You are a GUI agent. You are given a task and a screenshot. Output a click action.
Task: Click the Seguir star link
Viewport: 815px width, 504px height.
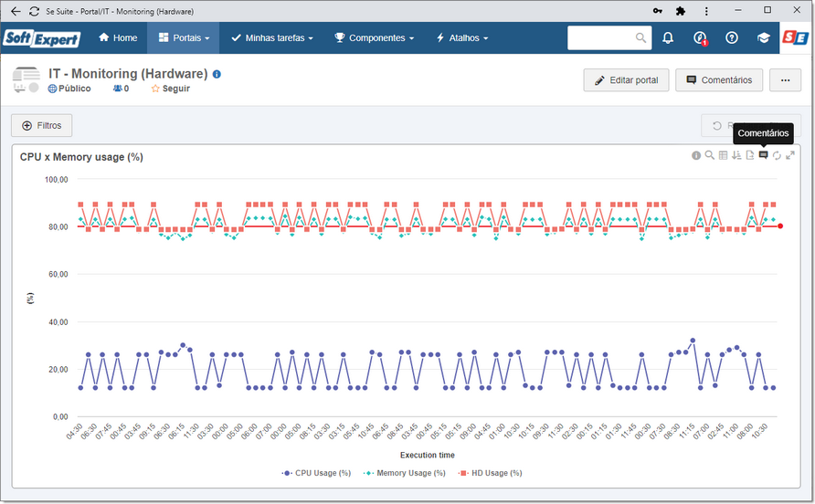click(x=171, y=89)
